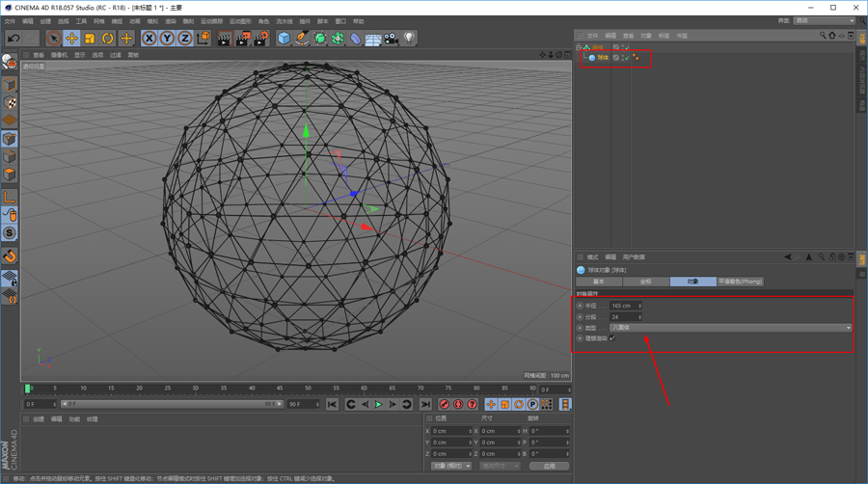Toggle the red Autokeying button
This screenshot has width=868, height=484.
click(458, 405)
